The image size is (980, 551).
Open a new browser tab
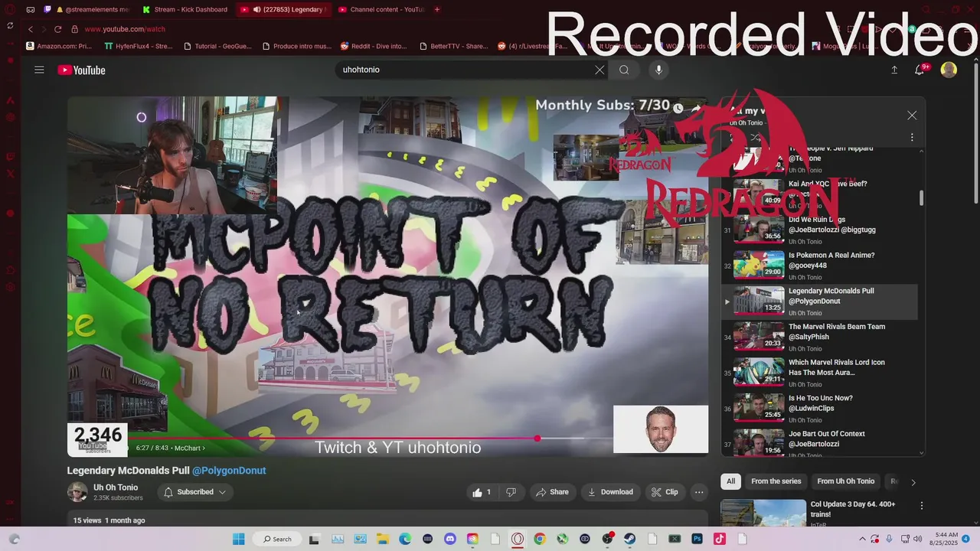click(x=437, y=9)
